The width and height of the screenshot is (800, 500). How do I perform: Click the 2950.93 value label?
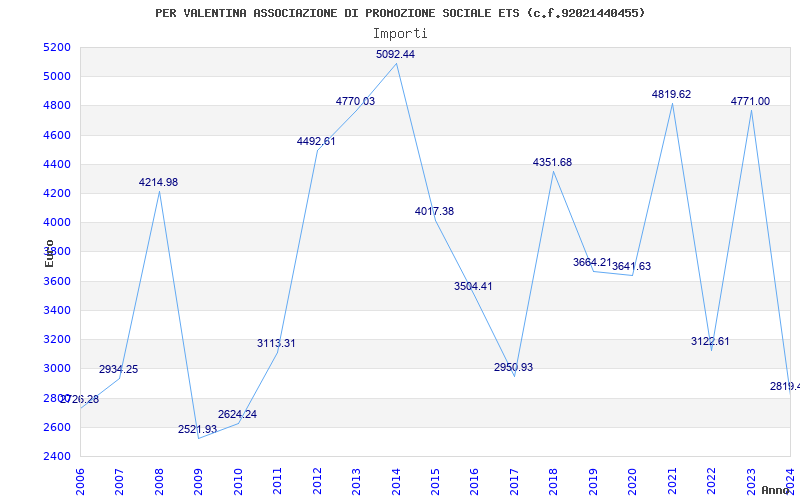click(513, 367)
